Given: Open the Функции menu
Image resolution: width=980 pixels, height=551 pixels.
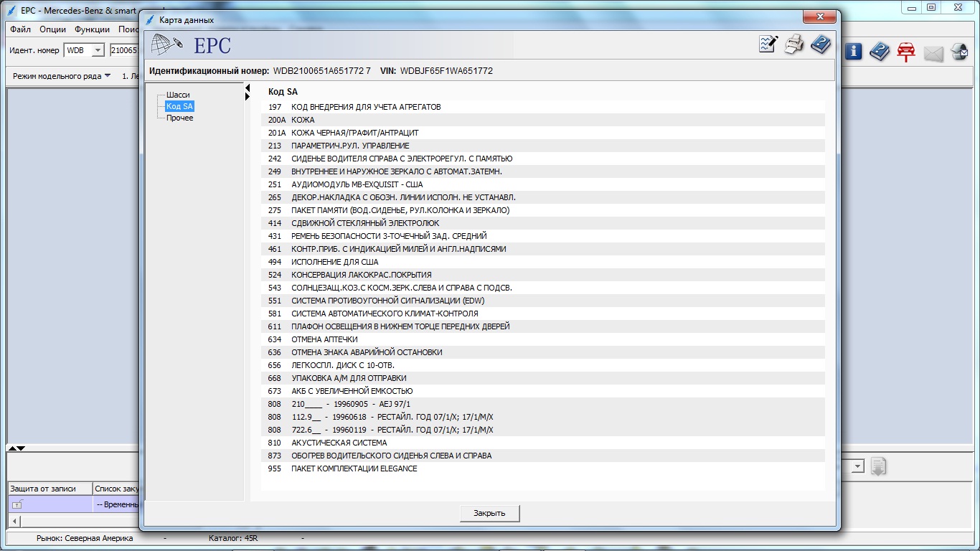Looking at the screenshot, I should pyautogui.click(x=92, y=29).
